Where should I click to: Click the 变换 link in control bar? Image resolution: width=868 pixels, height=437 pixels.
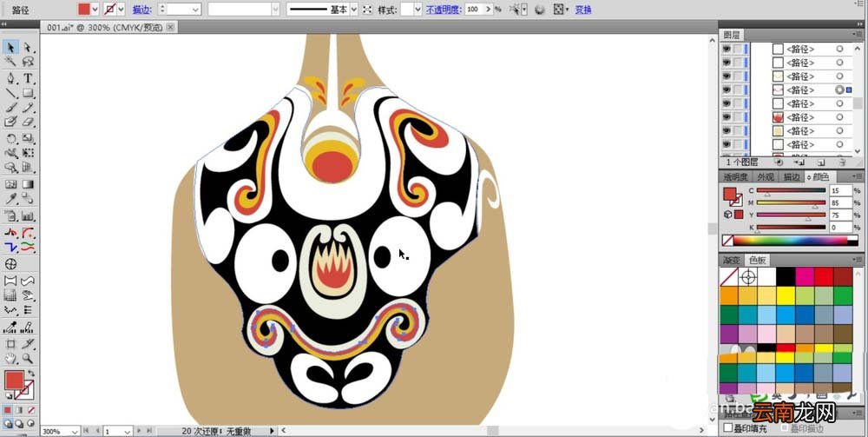pos(583,10)
